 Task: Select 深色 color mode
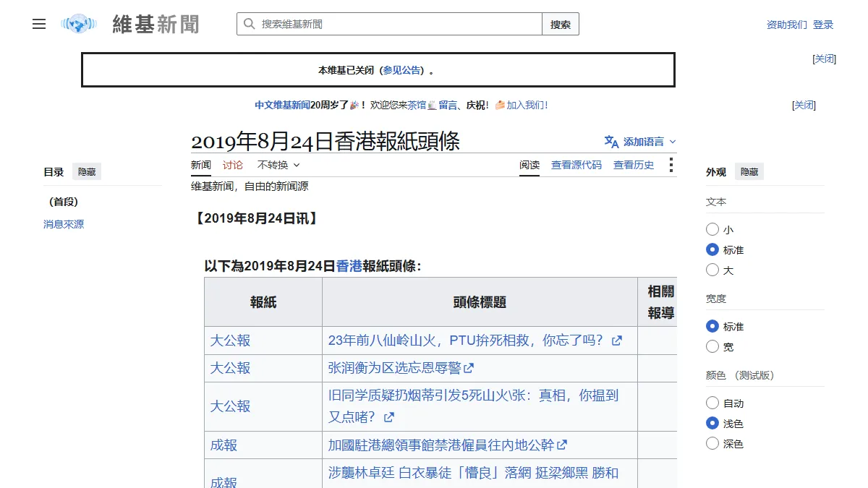coord(712,443)
